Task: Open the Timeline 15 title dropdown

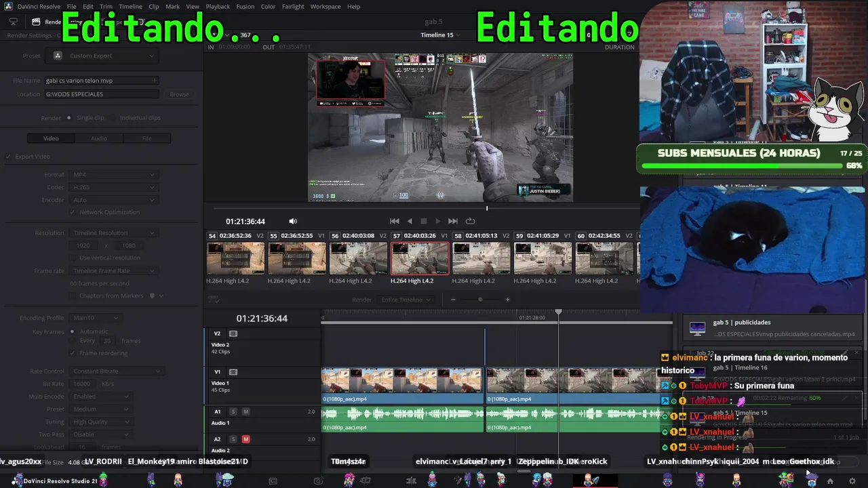Action: point(440,35)
